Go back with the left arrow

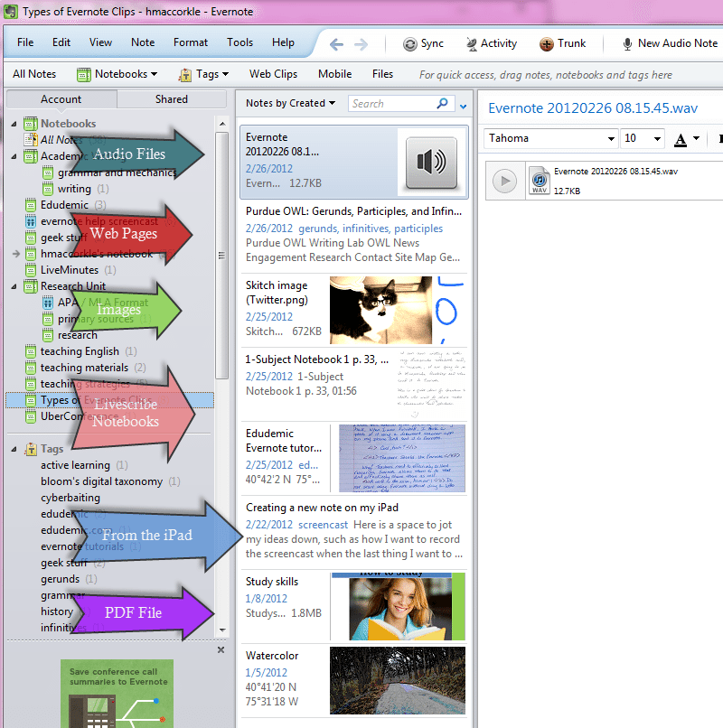coord(336,44)
